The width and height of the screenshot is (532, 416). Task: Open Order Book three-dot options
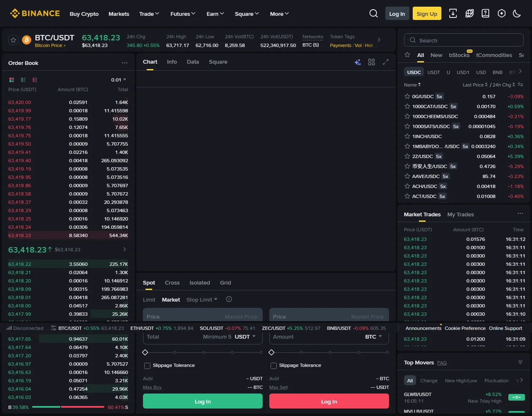125,63
